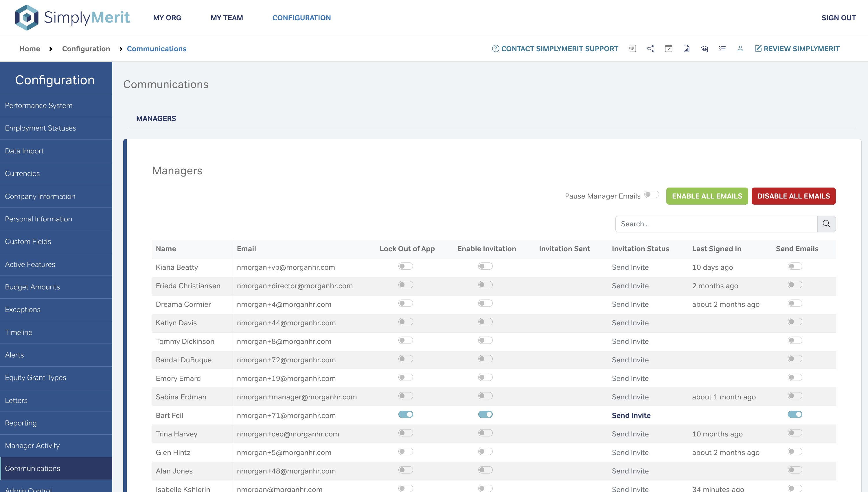Click into the Search managers field

tap(716, 224)
